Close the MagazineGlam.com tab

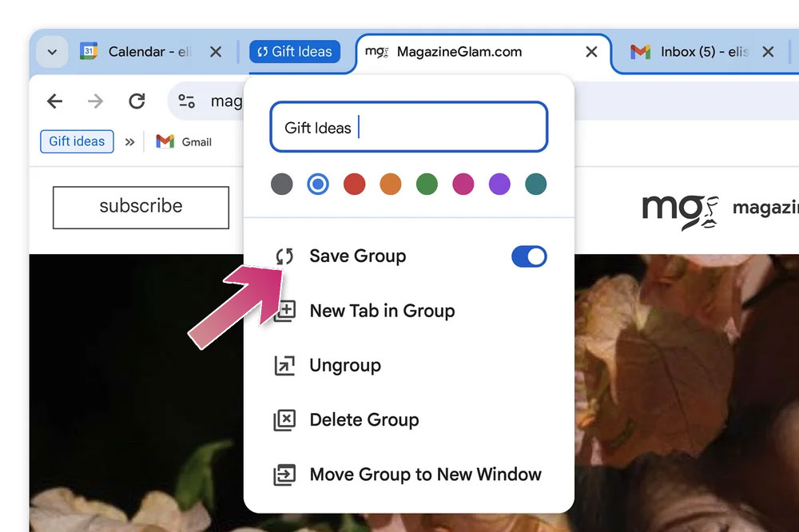tap(591, 52)
